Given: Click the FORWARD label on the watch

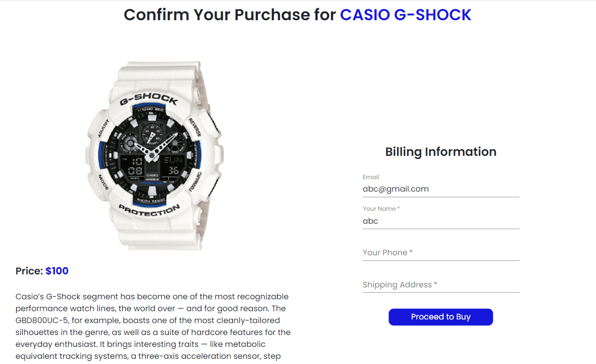Looking at the screenshot, I should click(195, 182).
